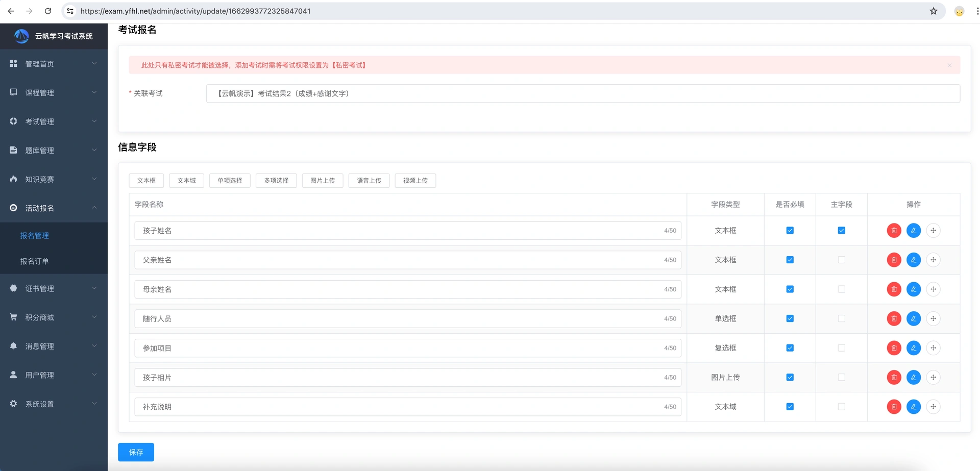Click the 保存 button
This screenshot has width=980, height=471.
(x=136, y=452)
